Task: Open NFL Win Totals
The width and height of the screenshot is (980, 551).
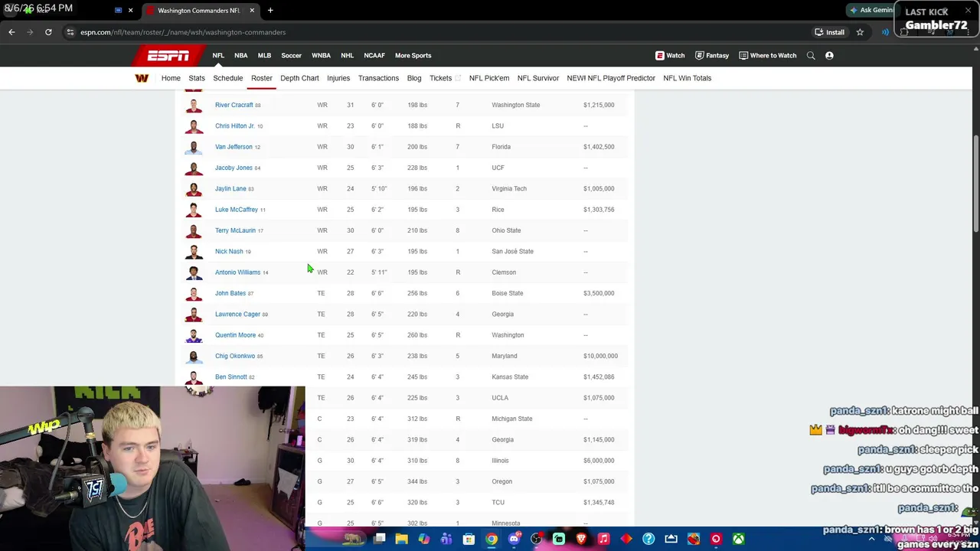Action: [x=688, y=78]
